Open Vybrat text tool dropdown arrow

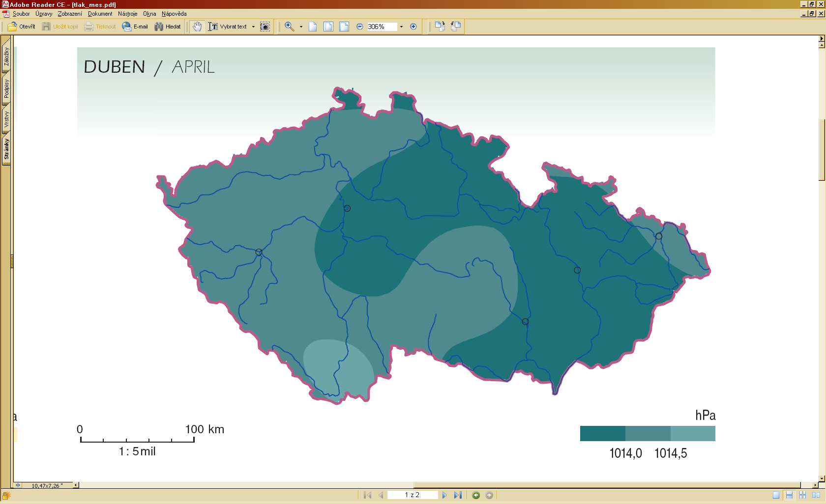pos(254,27)
